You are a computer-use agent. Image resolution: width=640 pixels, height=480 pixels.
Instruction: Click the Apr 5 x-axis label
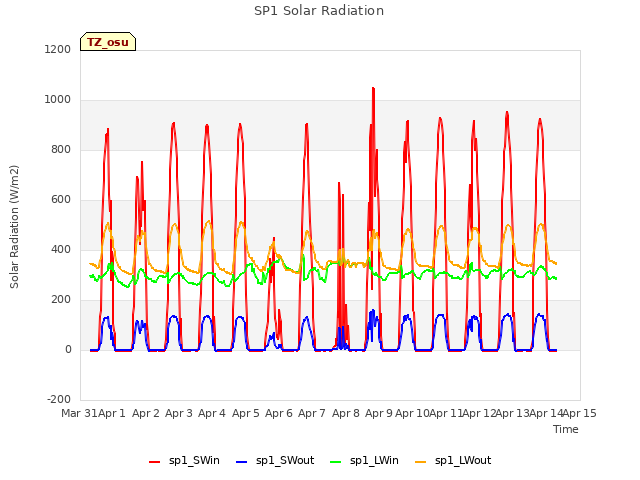pyautogui.click(x=246, y=413)
